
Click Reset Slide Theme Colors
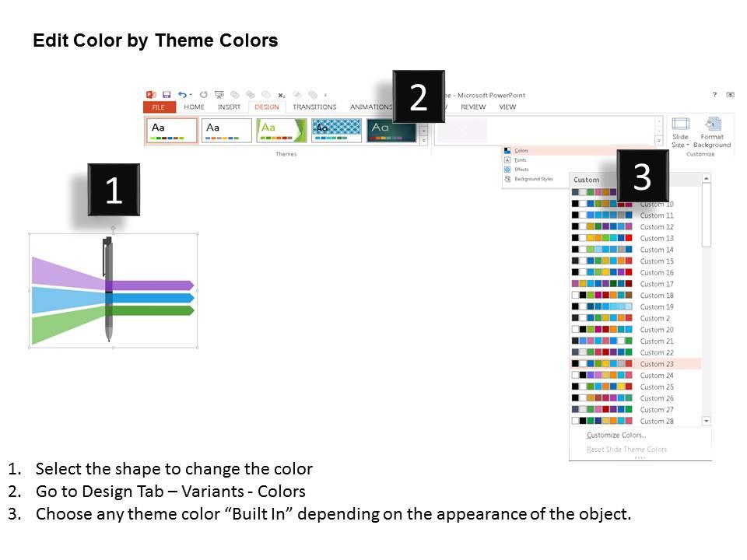click(x=626, y=450)
